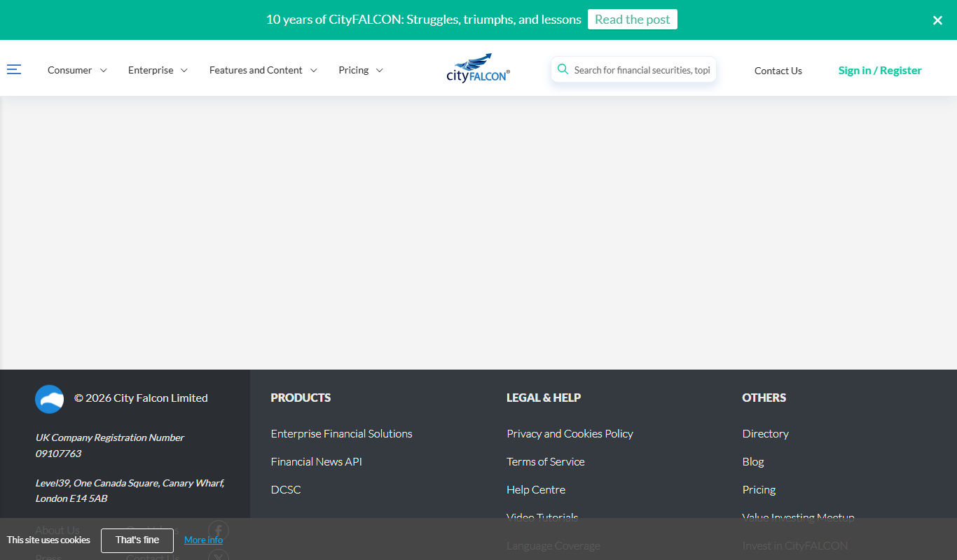The image size is (957, 560).
Task: Click the Canary Wharf address text
Action: tap(130, 491)
